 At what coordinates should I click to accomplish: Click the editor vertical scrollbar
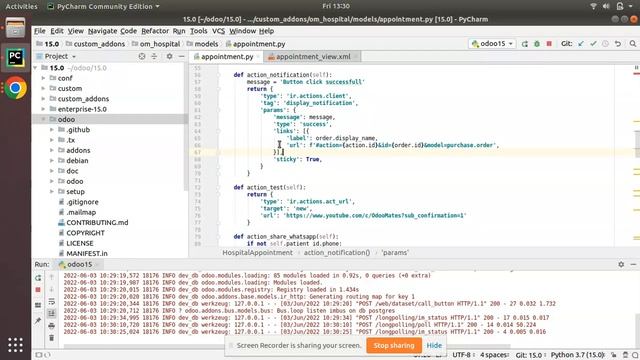click(637, 144)
